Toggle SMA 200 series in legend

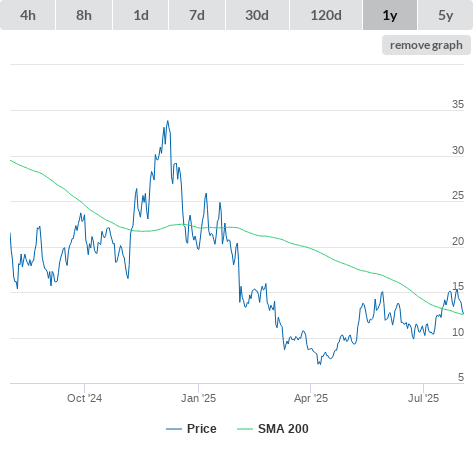(283, 429)
